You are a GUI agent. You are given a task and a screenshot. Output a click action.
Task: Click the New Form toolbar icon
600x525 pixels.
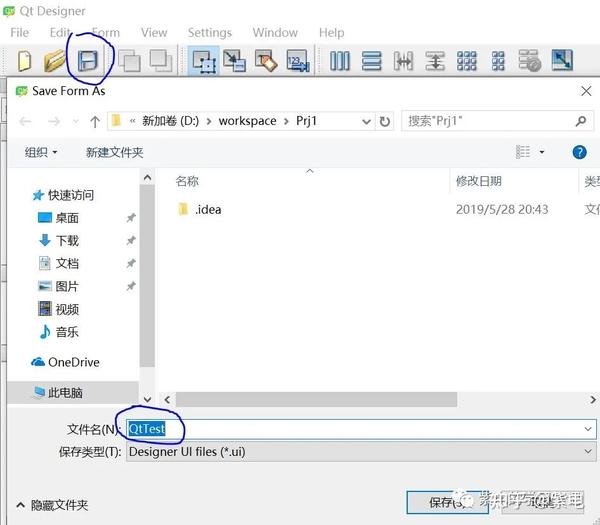tap(24, 61)
